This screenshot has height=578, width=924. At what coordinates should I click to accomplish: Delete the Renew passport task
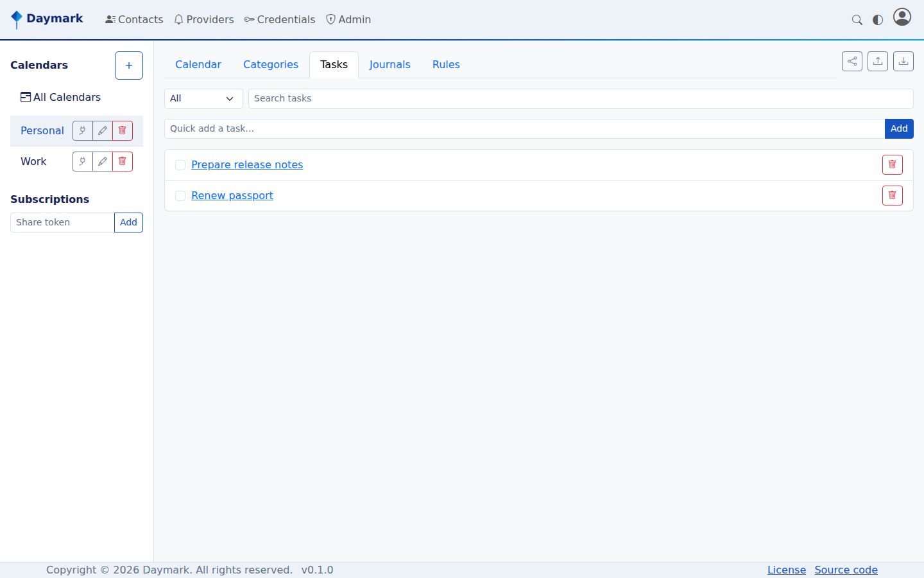[x=893, y=195]
